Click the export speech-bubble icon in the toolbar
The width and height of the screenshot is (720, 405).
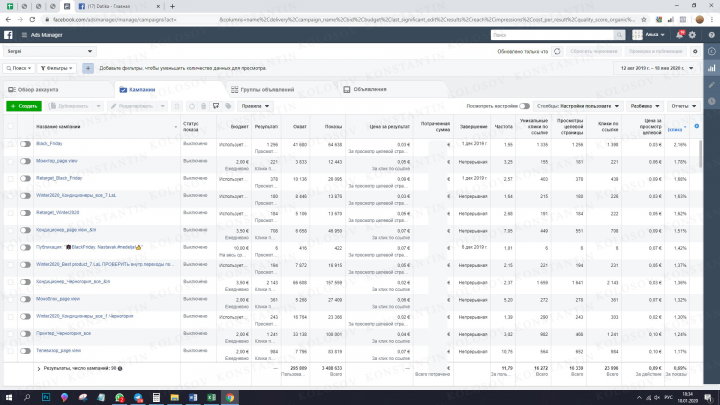216,106
